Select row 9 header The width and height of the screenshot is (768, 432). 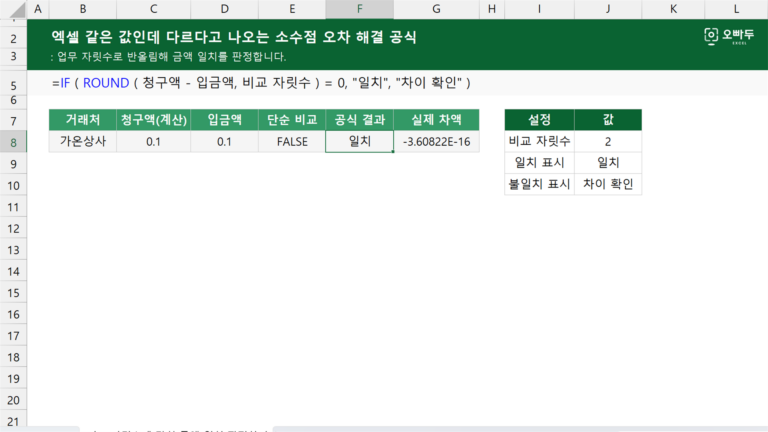click(13, 164)
